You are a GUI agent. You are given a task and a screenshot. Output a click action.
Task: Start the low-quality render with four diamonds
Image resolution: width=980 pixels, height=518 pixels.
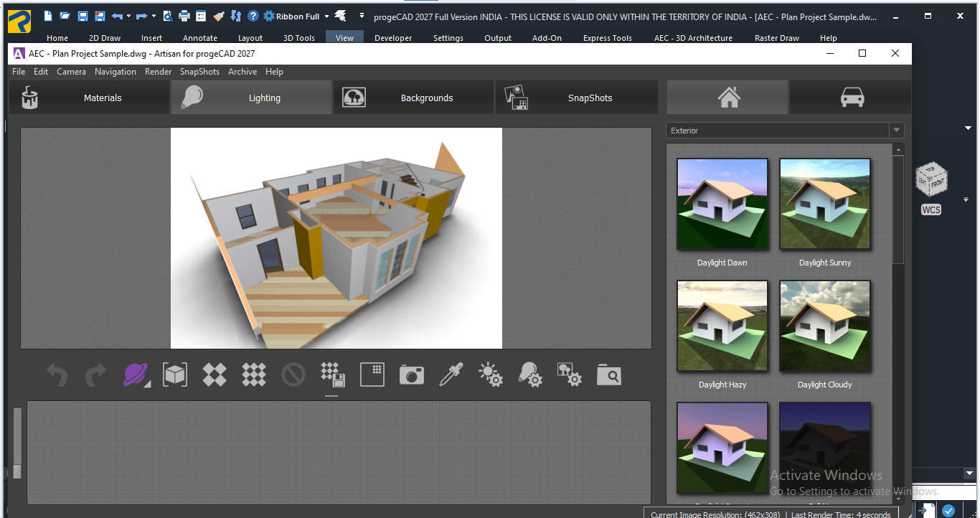point(215,375)
